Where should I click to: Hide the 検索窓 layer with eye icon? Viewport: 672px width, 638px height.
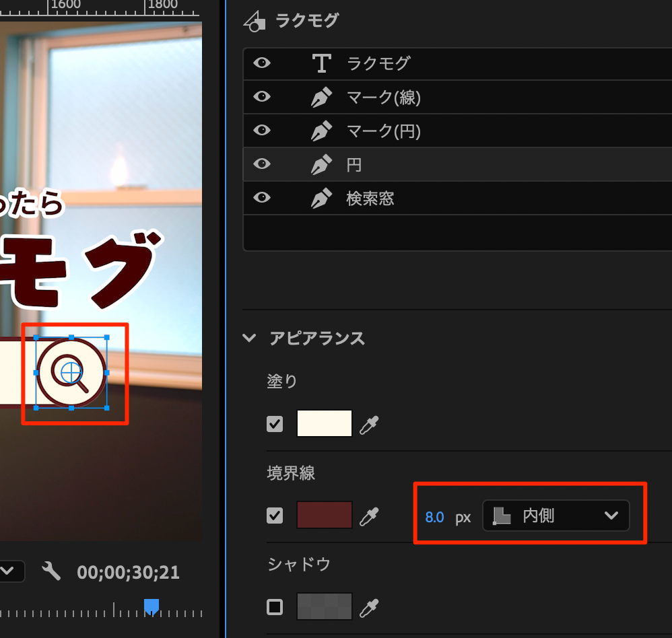(262, 198)
